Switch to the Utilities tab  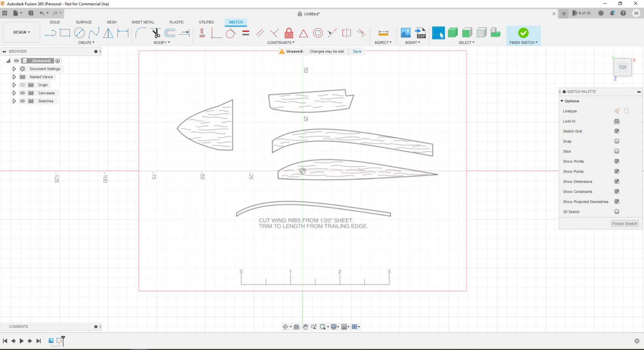coord(206,22)
